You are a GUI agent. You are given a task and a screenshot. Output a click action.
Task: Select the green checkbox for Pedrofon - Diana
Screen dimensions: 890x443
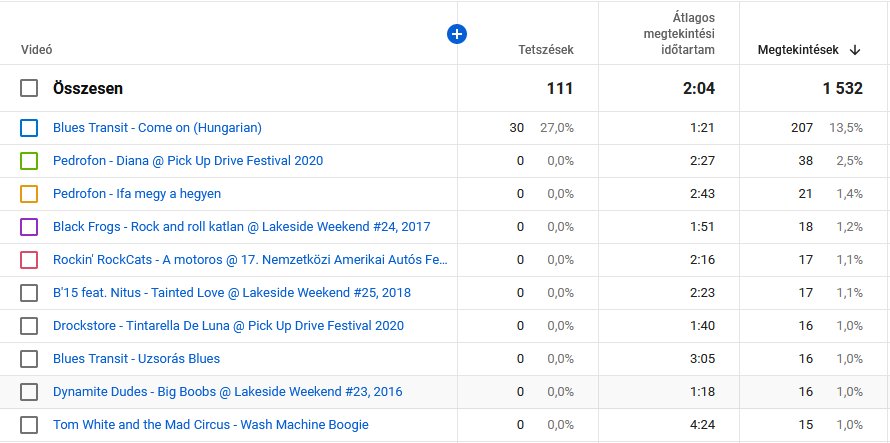pos(29,161)
